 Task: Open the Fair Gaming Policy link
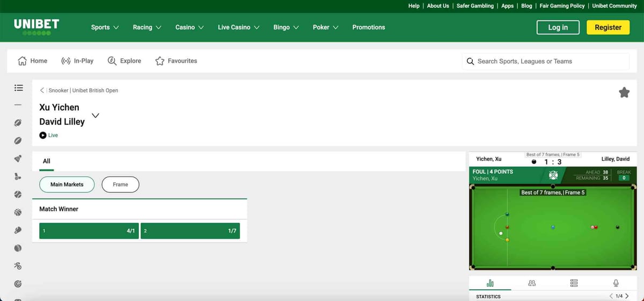(562, 6)
